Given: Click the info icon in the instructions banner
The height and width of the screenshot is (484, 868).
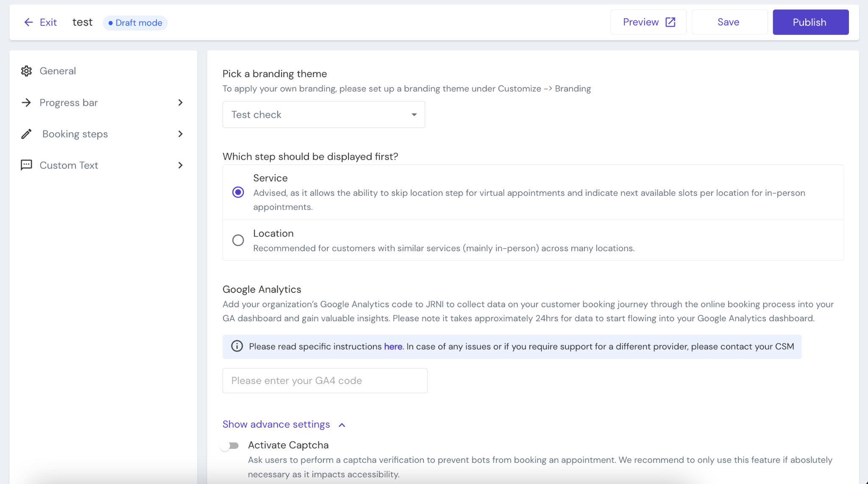Looking at the screenshot, I should [237, 346].
